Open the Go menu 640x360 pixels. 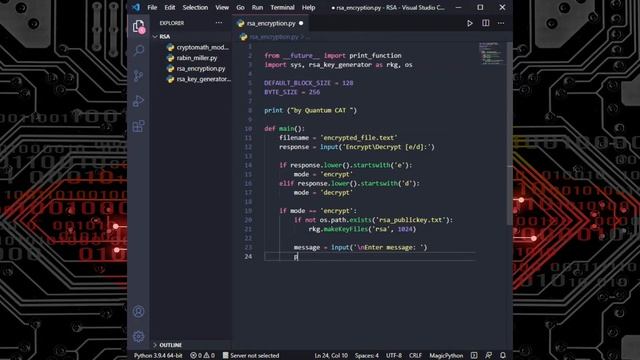coord(240,7)
